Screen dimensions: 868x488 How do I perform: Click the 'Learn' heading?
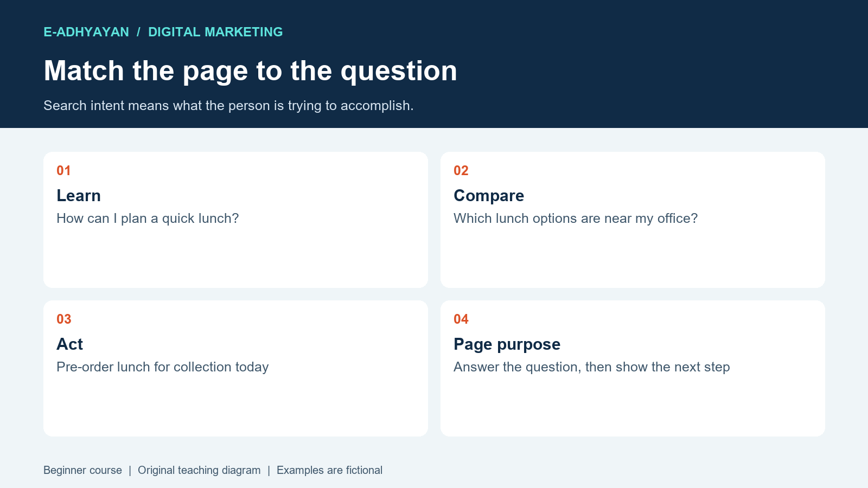pos(79,195)
